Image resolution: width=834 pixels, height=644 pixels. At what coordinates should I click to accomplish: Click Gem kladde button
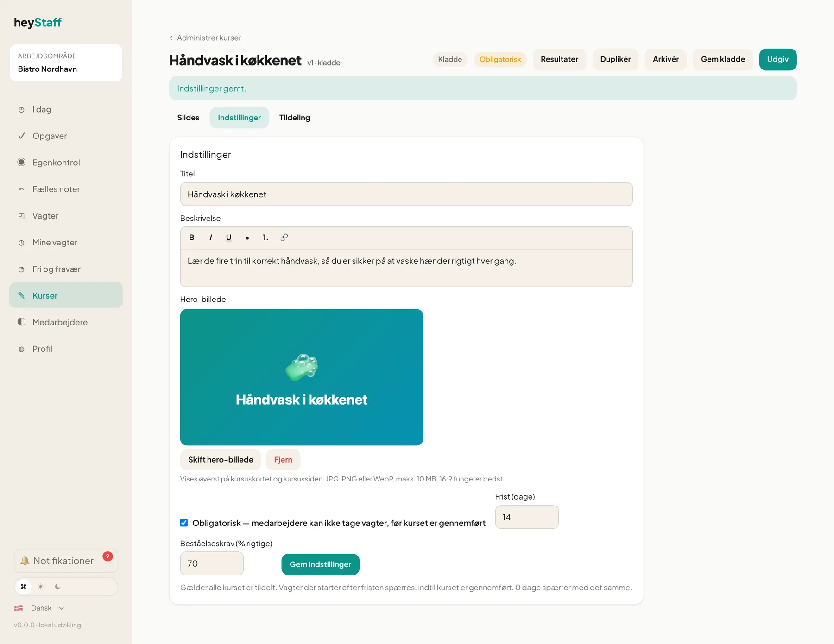723,59
